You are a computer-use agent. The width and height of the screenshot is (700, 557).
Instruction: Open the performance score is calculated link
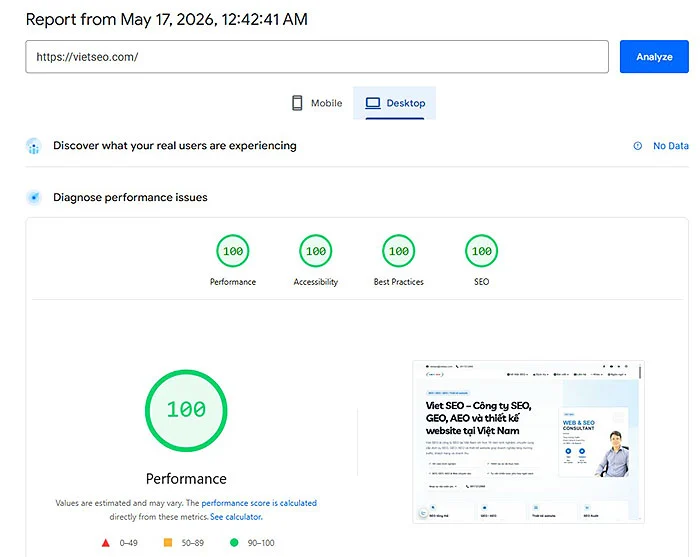point(259,503)
